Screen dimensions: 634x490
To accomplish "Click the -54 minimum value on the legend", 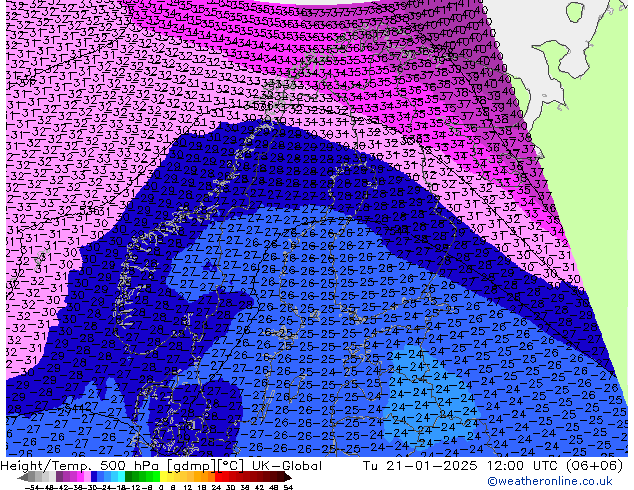I will [x=32, y=487].
